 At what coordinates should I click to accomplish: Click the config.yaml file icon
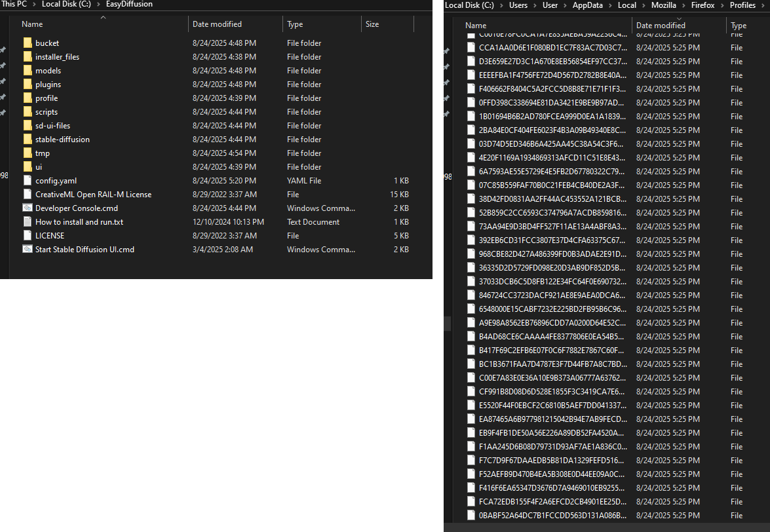tap(28, 181)
